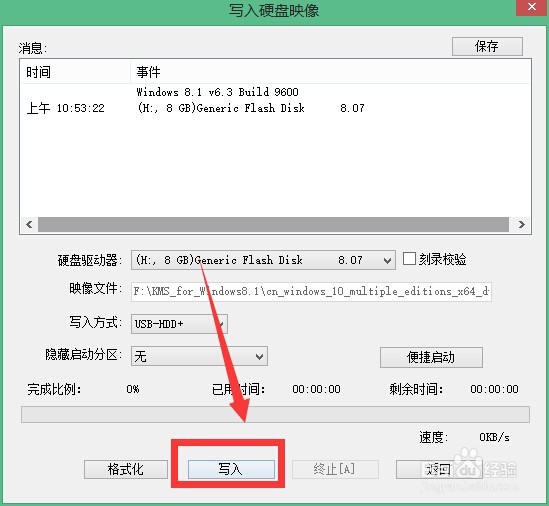Screen dimensions: 549x506
Task: Click the 0% 完成比例 value
Action: click(133, 389)
